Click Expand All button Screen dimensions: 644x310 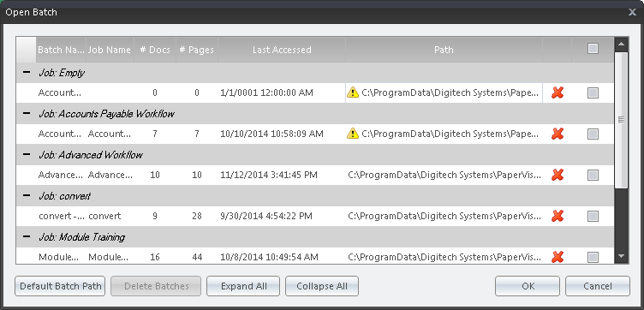click(x=243, y=286)
